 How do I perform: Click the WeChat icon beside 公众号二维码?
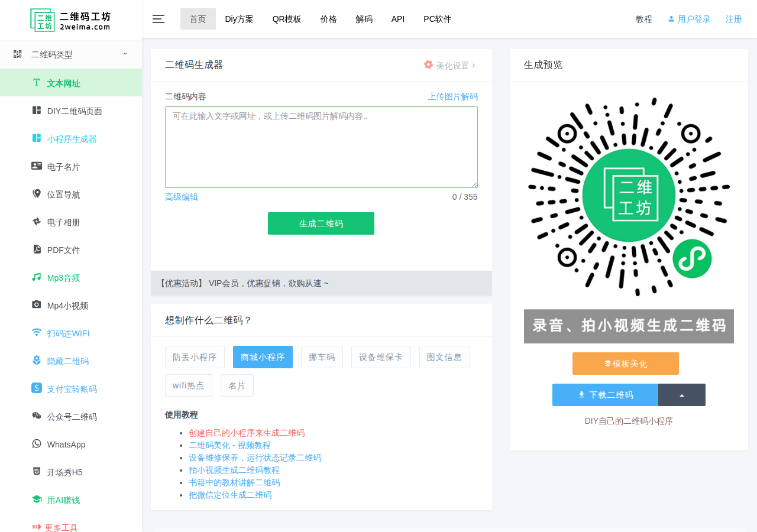click(x=37, y=416)
